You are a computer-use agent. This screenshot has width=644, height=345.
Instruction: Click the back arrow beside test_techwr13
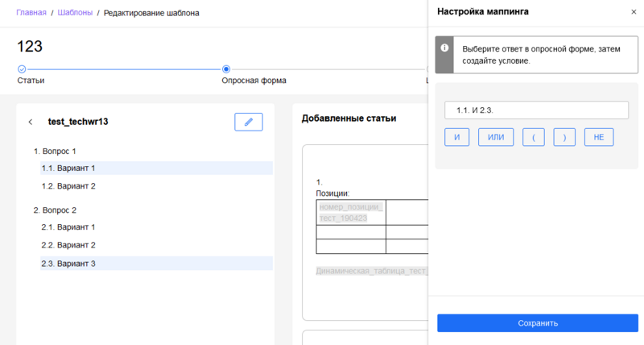(31, 123)
